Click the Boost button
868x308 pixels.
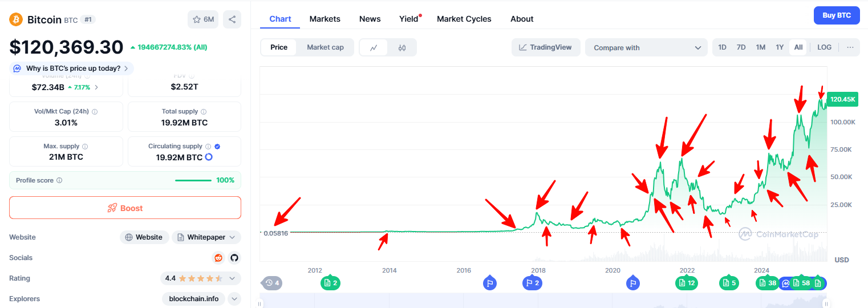tap(125, 208)
